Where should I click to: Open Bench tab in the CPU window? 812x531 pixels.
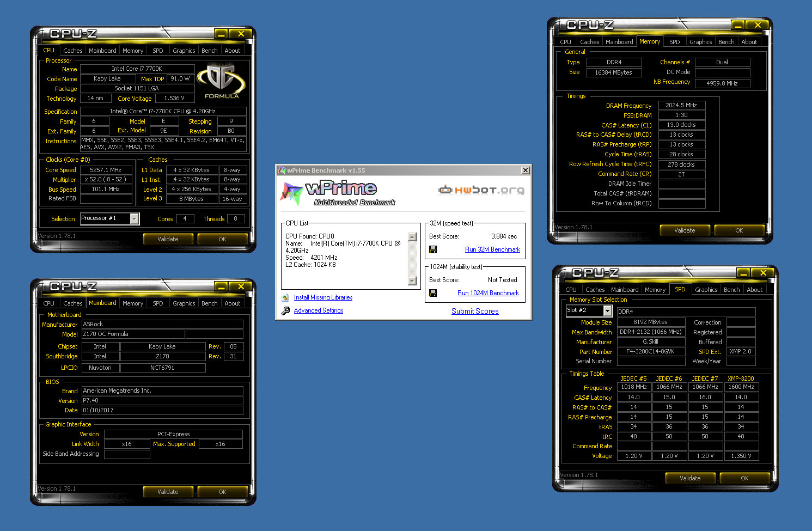210,51
